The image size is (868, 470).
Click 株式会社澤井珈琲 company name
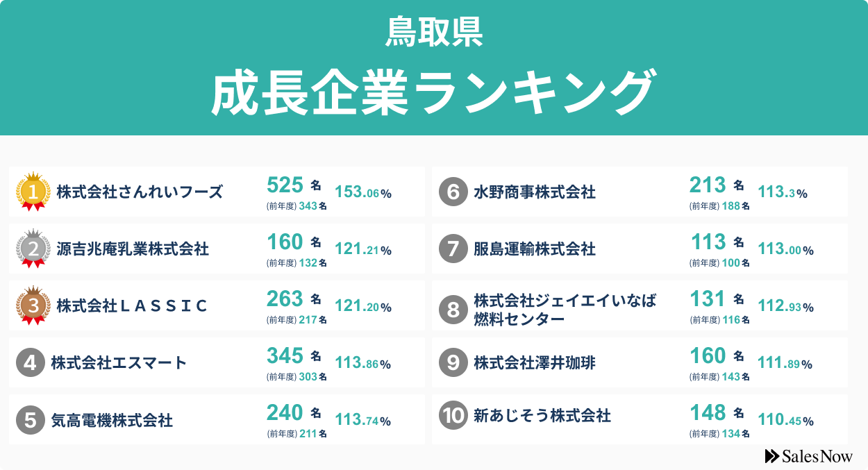(535, 362)
